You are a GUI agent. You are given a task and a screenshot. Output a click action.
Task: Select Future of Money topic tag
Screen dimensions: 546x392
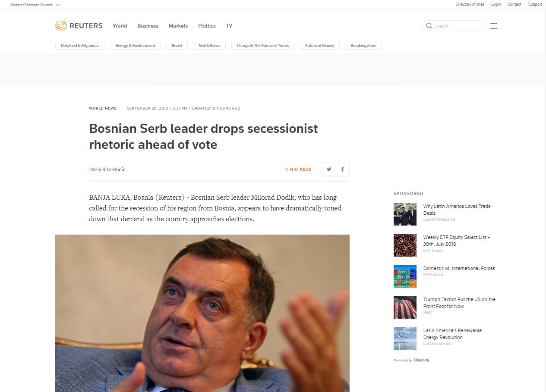click(319, 46)
